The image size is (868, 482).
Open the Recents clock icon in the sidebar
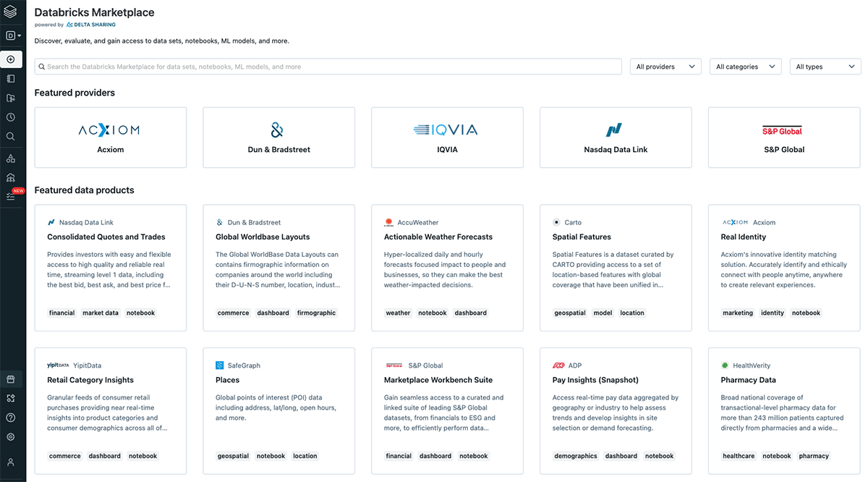click(x=11, y=117)
